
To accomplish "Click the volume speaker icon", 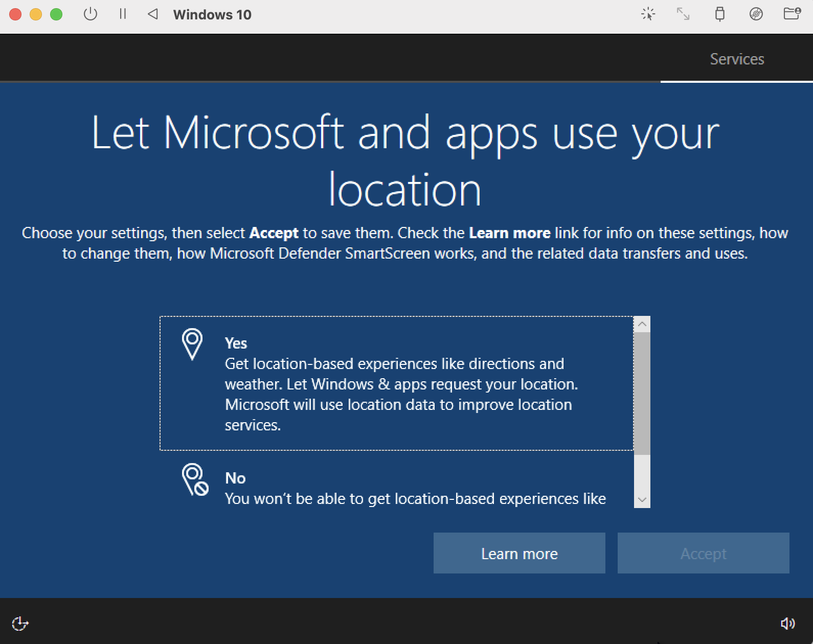I will coord(788,623).
